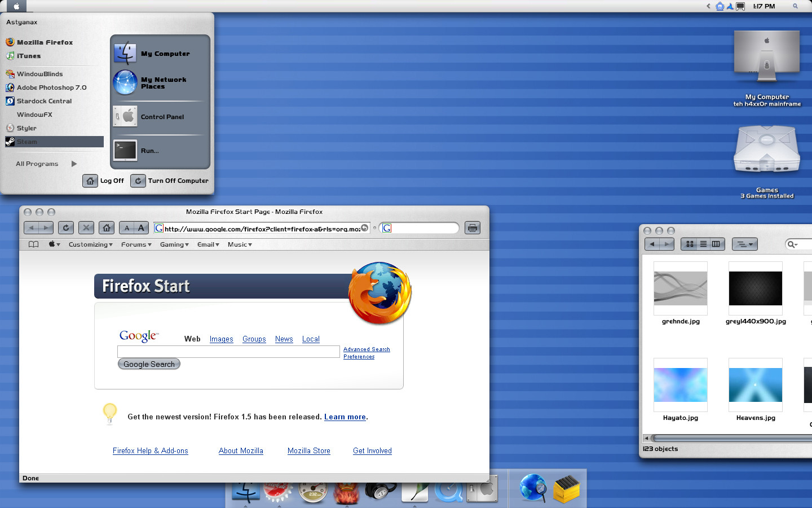
Task: Switch file browser to column view
Action: (716, 244)
